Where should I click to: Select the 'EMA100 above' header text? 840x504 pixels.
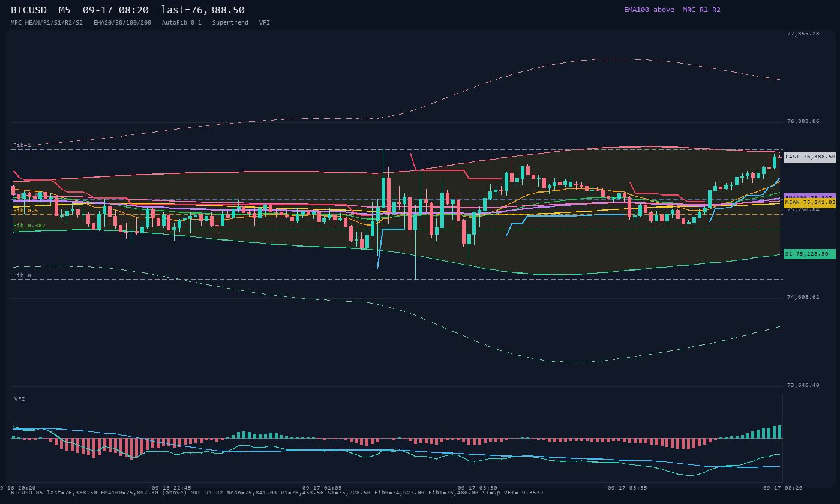[649, 10]
